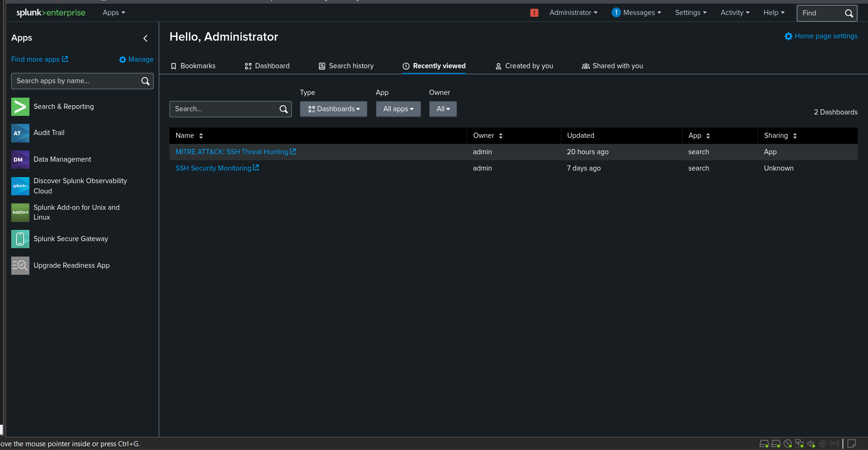Open the Splunk Secure Gateway phone icon
Image resolution: width=868 pixels, height=450 pixels.
(x=20, y=239)
